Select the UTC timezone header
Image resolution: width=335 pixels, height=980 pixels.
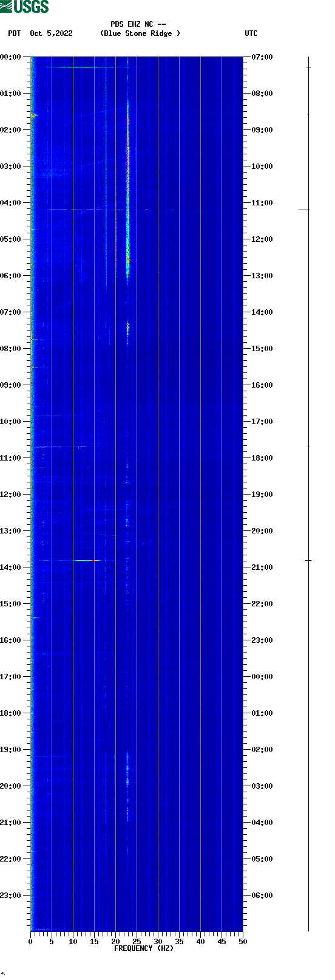click(x=251, y=33)
